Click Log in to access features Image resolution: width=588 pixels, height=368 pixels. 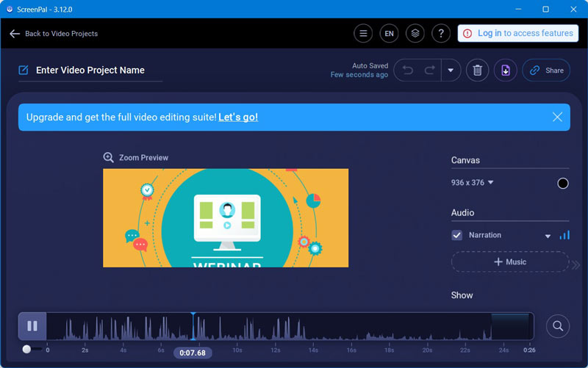[518, 33]
